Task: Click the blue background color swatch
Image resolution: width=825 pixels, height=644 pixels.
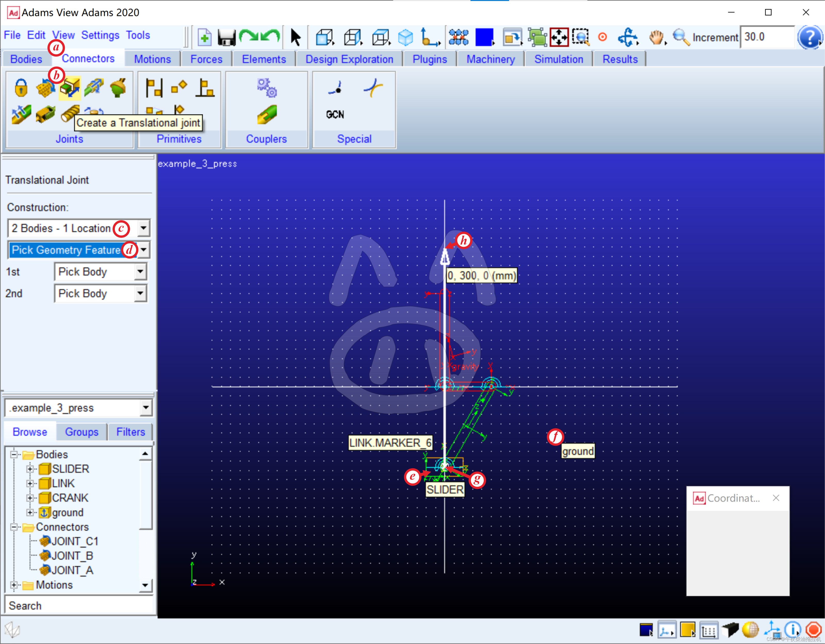Action: pos(484,37)
